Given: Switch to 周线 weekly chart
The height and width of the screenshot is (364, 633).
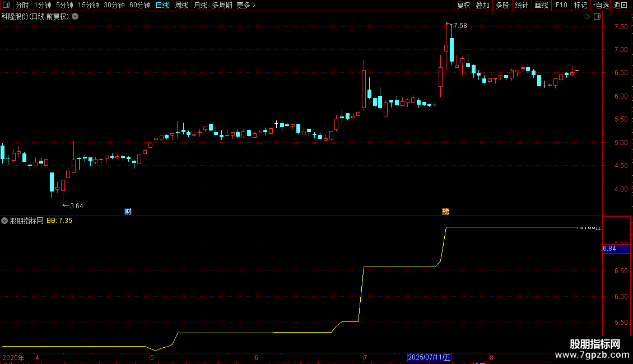Looking at the screenshot, I should click(x=181, y=5).
